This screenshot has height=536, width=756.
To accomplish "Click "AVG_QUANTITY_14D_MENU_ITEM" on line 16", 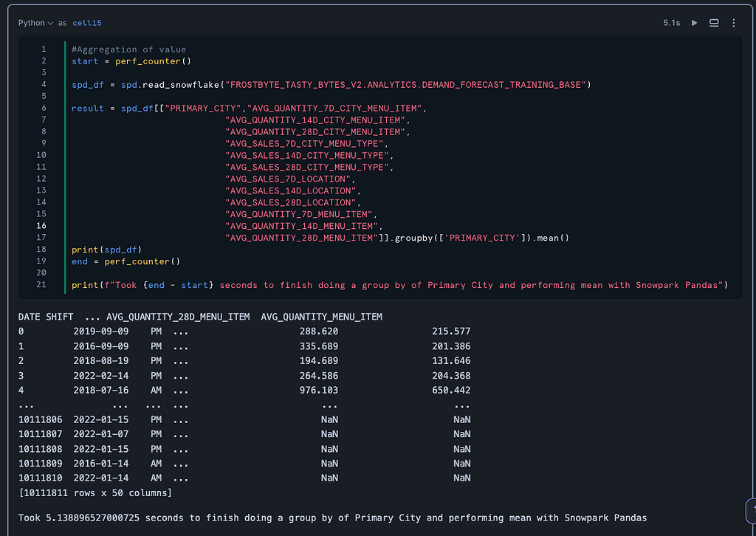I will pyautogui.click(x=301, y=226).
